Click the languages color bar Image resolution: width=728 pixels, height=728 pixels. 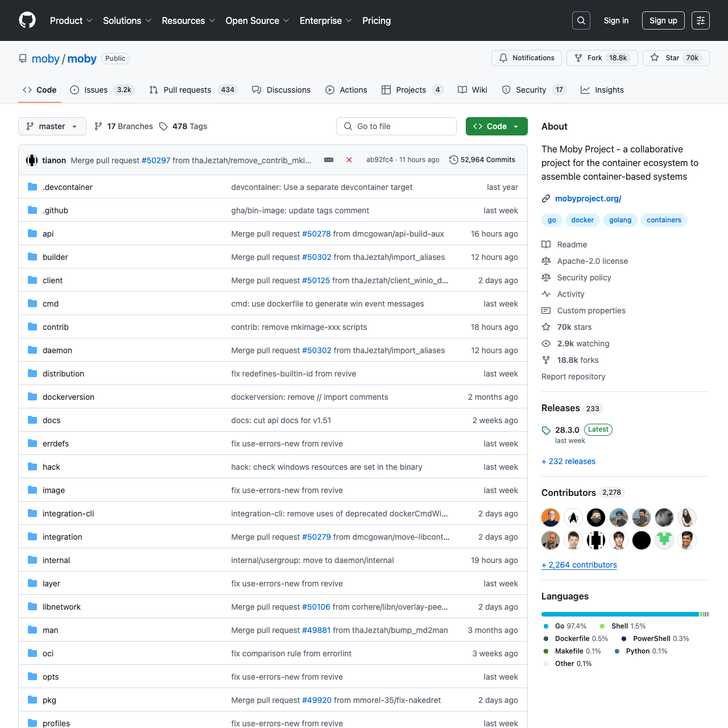(626, 614)
